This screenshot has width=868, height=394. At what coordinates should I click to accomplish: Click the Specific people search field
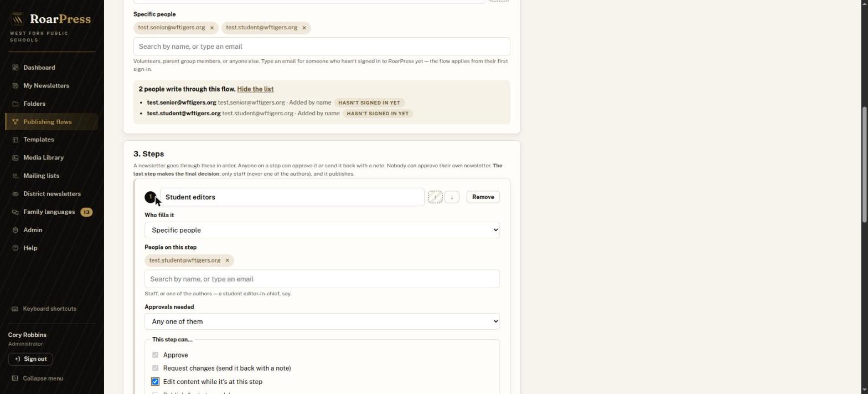point(322,47)
